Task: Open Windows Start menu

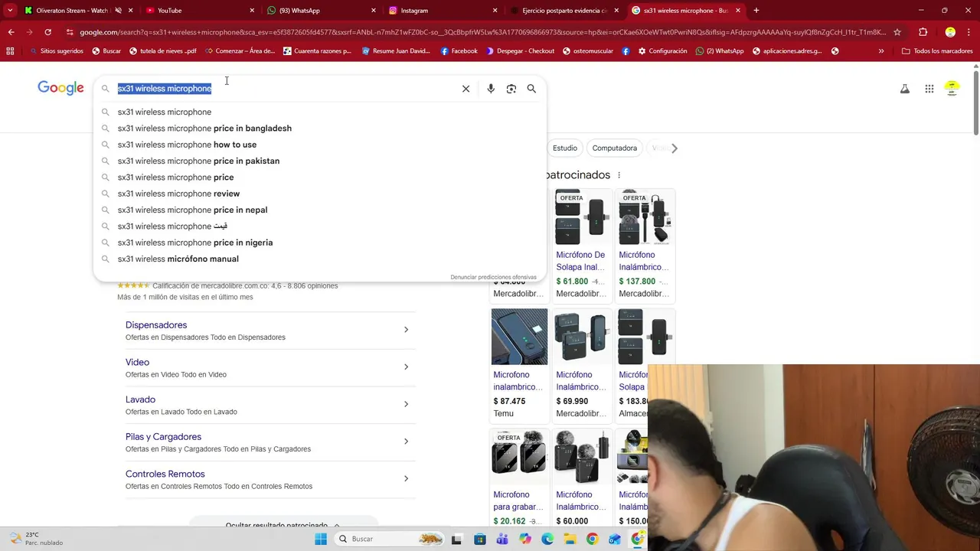Action: 321,540
